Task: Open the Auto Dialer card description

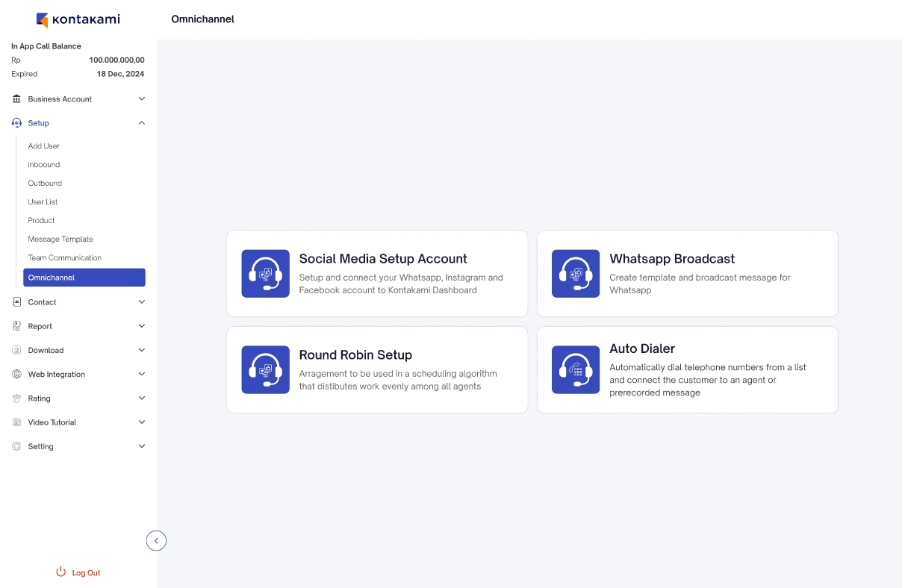Action: click(x=707, y=380)
